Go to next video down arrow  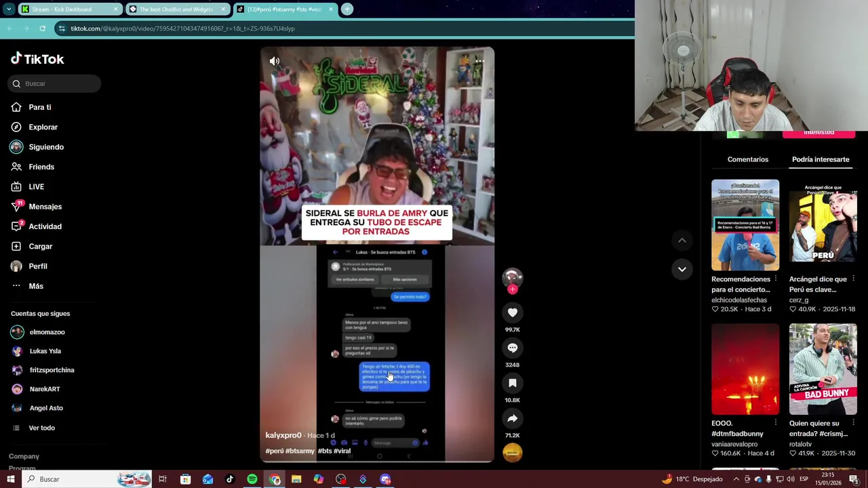682,269
